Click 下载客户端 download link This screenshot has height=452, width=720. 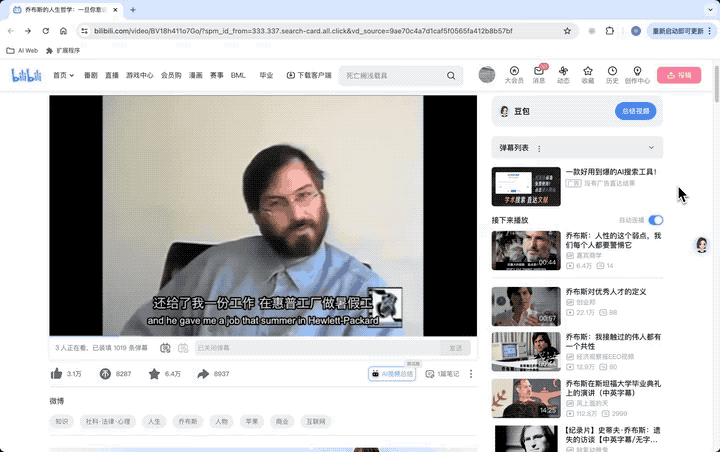point(309,75)
